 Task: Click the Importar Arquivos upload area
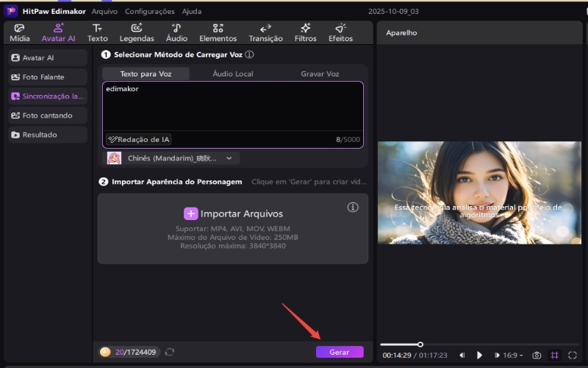point(233,228)
